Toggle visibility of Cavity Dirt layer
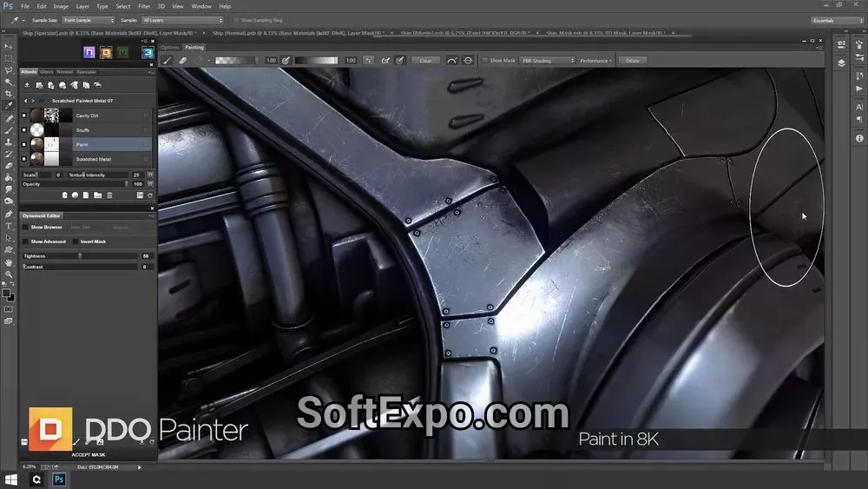 [23, 116]
